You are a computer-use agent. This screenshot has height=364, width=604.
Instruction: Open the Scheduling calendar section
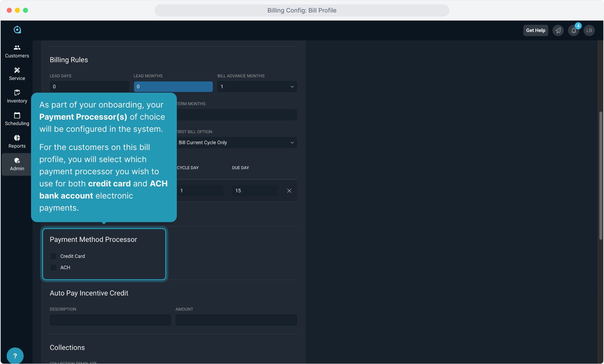(x=17, y=119)
